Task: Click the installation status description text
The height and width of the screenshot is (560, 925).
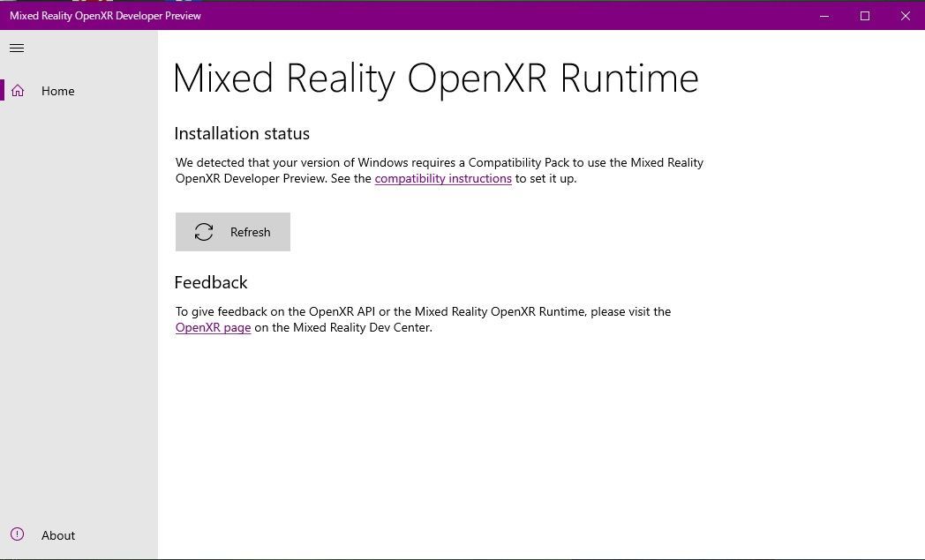Action: 440,170
